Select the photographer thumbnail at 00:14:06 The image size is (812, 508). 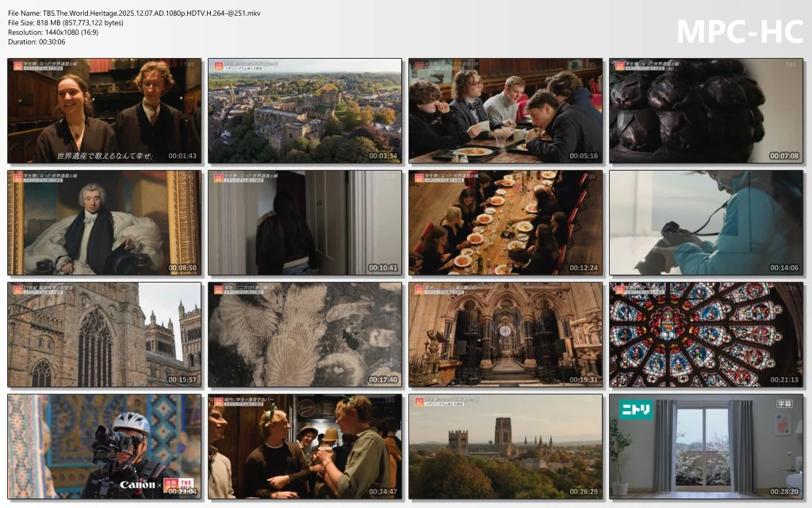707,222
